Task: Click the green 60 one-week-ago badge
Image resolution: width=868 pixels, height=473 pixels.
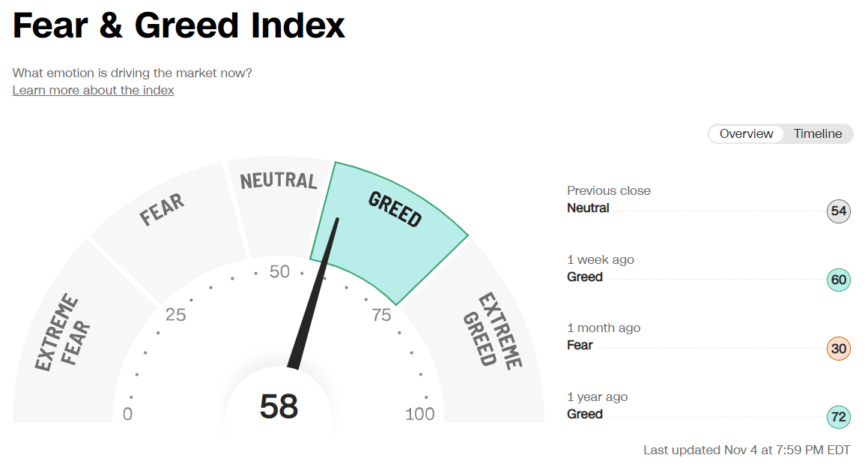Action: point(838,280)
